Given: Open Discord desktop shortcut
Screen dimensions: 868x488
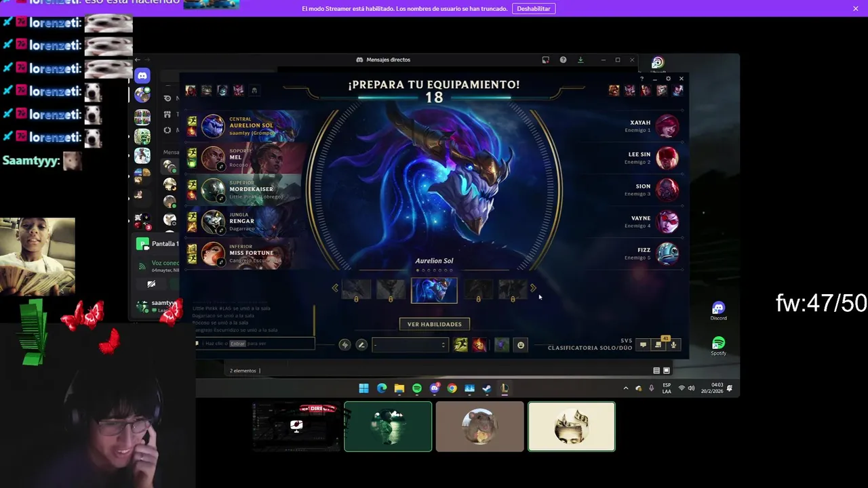Looking at the screenshot, I should click(718, 312).
